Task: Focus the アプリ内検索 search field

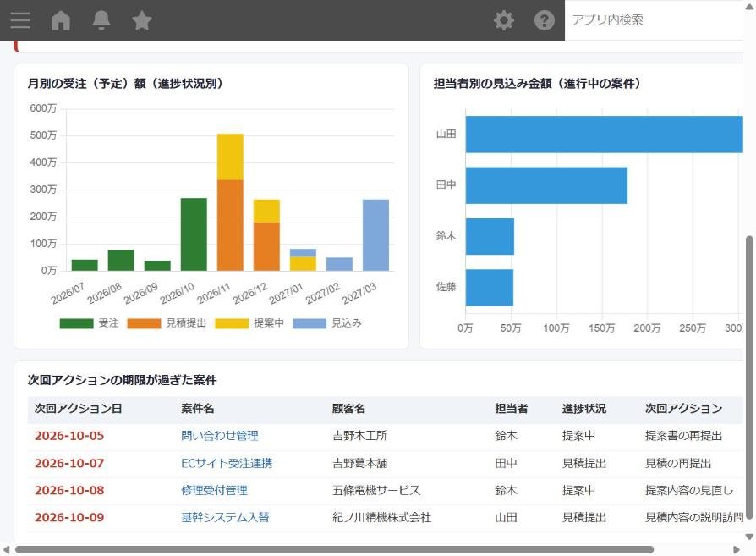Action: point(655,19)
